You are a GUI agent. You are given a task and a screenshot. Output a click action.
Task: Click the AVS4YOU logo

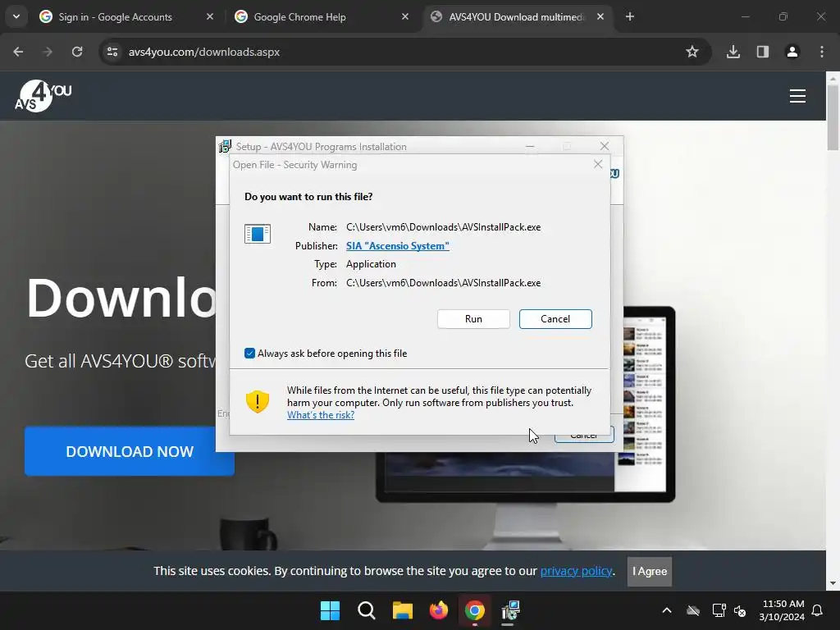(x=43, y=96)
